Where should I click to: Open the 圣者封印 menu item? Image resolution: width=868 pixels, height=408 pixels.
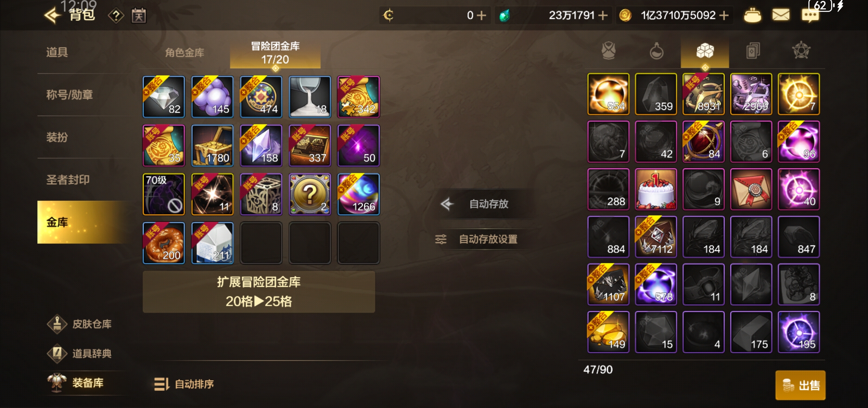68,180
